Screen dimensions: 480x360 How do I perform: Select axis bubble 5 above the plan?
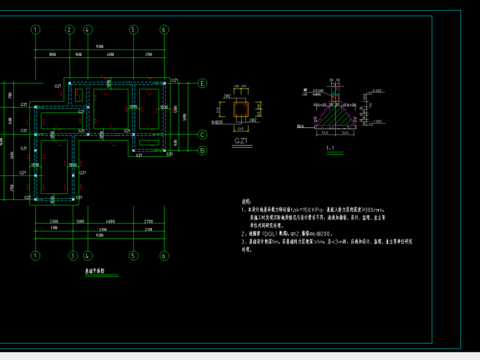click(x=133, y=30)
